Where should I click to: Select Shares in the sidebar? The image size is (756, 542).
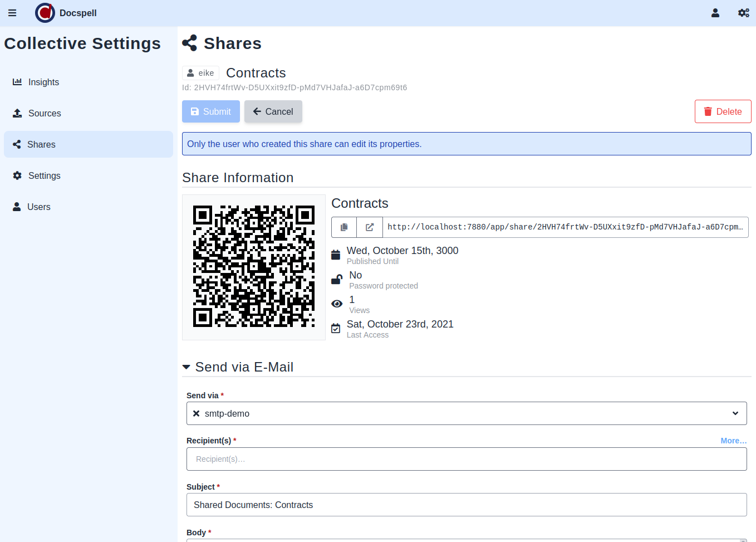[41, 144]
